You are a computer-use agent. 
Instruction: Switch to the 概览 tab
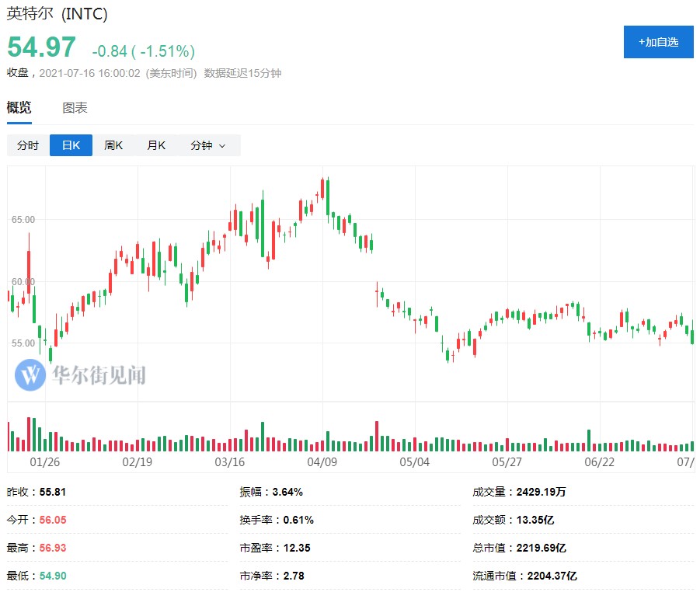click(x=19, y=108)
